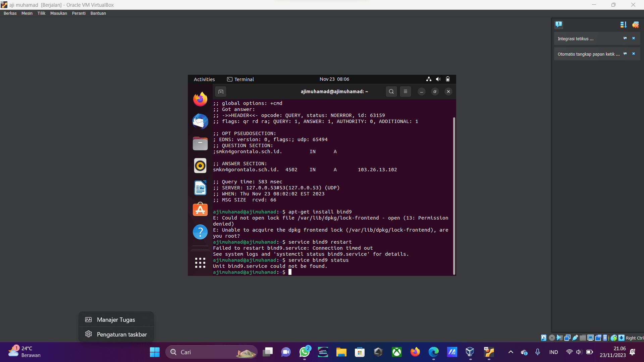Click the recording status icon in VirtualBox
This screenshot has height=362, width=644.
click(598, 338)
